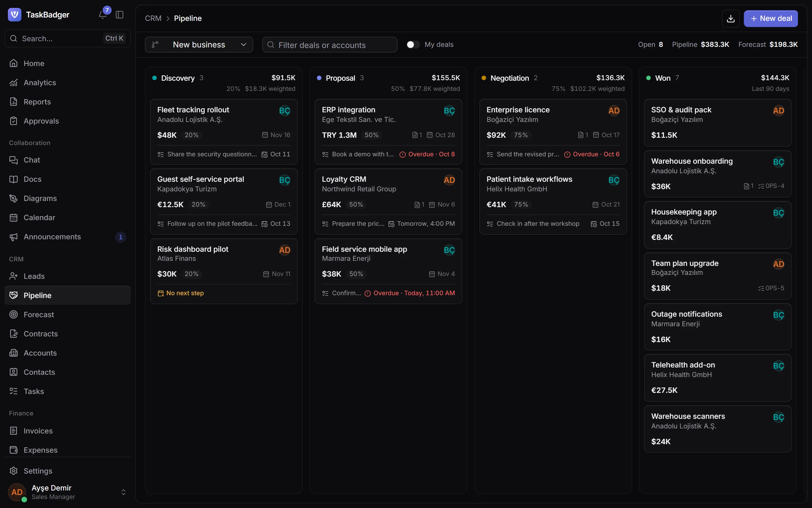Click the Forecast $198.3K summary

pos(768,44)
